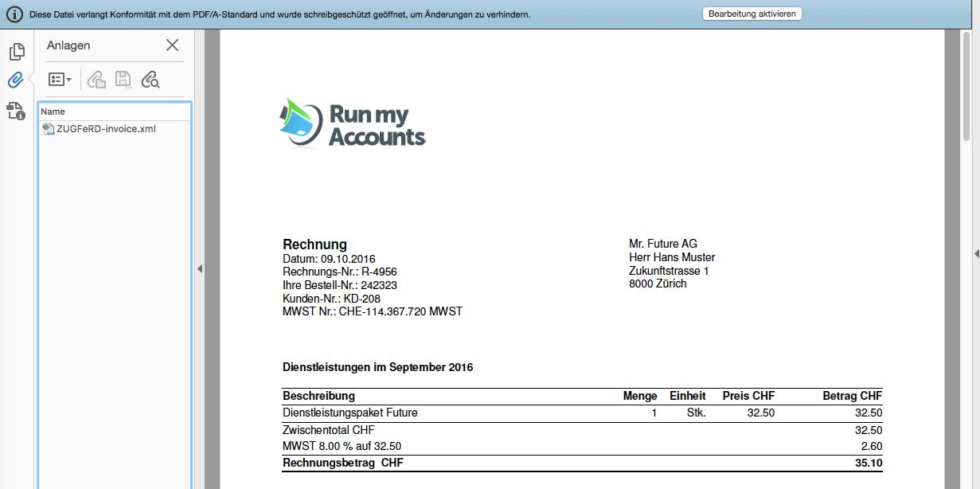
Task: Click 8000 Zürich text
Action: tap(658, 284)
